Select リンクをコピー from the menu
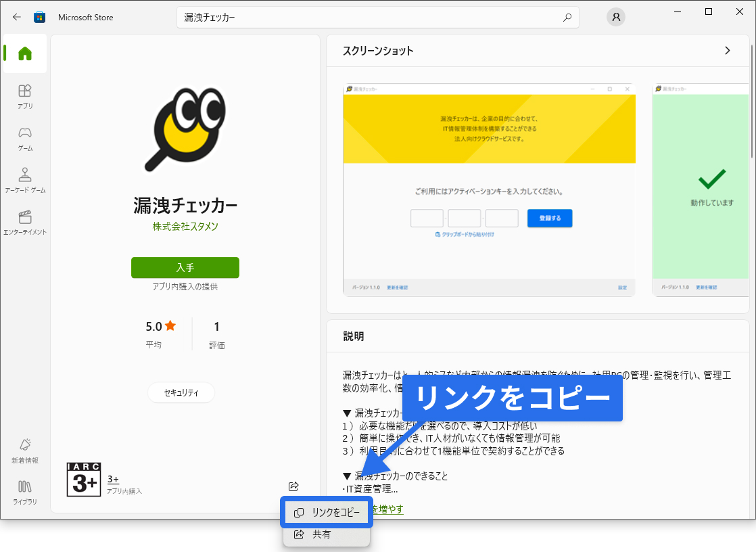Screen dimensions: 756x552 point(327,513)
